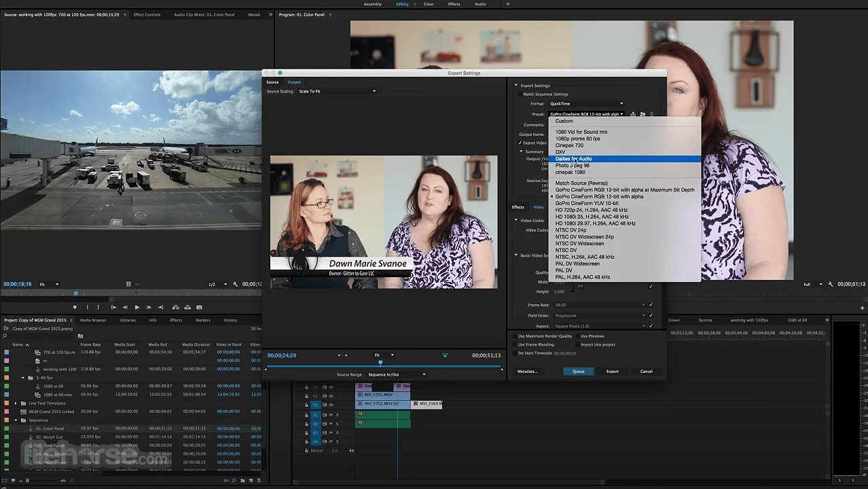Collapse the 3. 60 fps bin
This screenshot has height=489, width=868.
[x=22, y=378]
